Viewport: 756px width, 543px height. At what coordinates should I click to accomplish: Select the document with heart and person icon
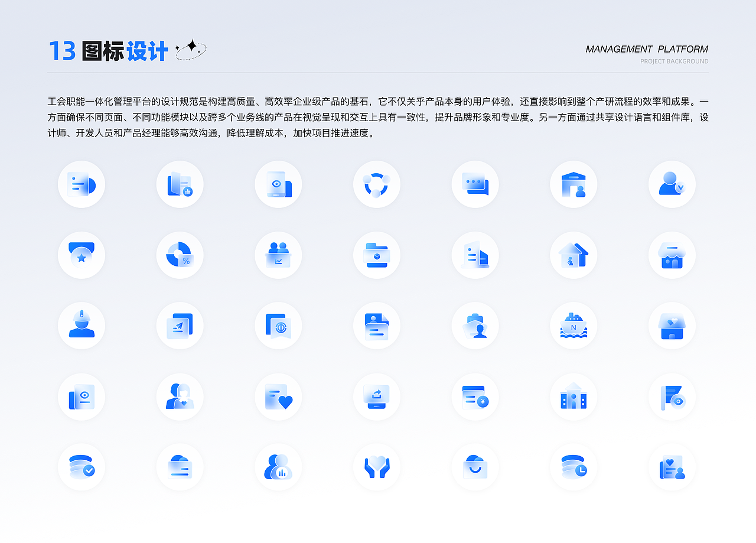[x=672, y=467]
